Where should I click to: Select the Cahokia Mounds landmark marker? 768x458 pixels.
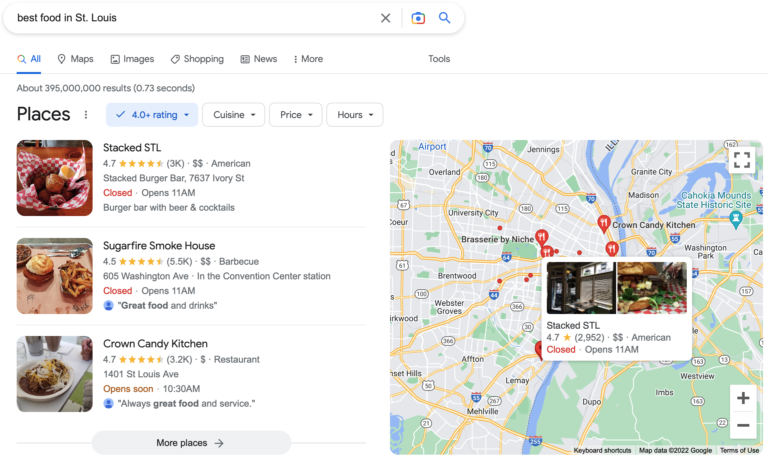point(736,220)
